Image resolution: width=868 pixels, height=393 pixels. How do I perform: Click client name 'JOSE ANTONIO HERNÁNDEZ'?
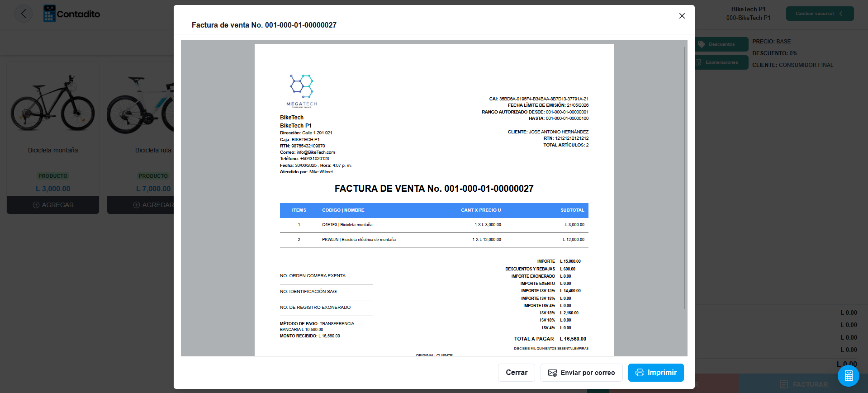[x=559, y=132]
